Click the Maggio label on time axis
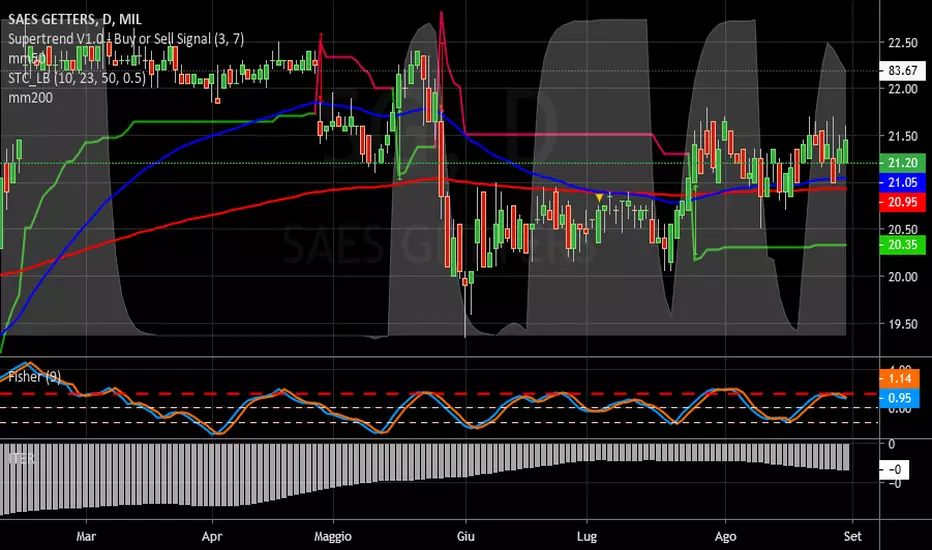 pyautogui.click(x=333, y=536)
